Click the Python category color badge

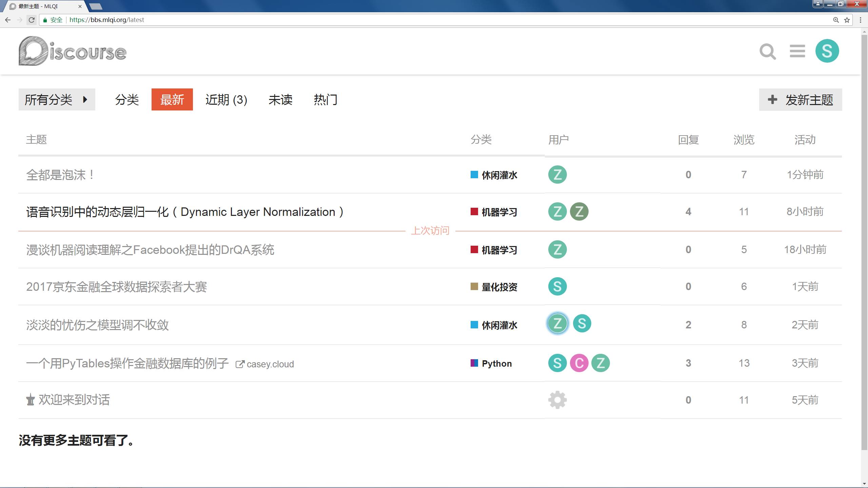point(474,363)
